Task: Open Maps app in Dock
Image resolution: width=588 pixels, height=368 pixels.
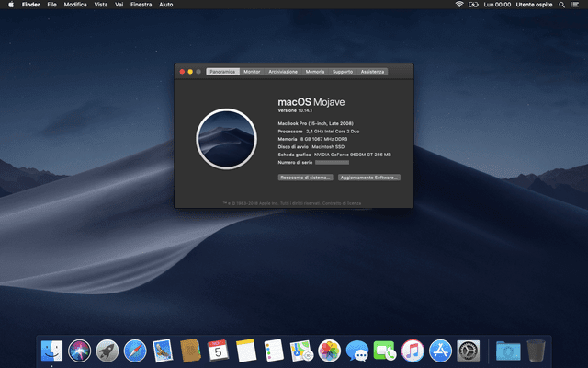Action: tap(301, 351)
